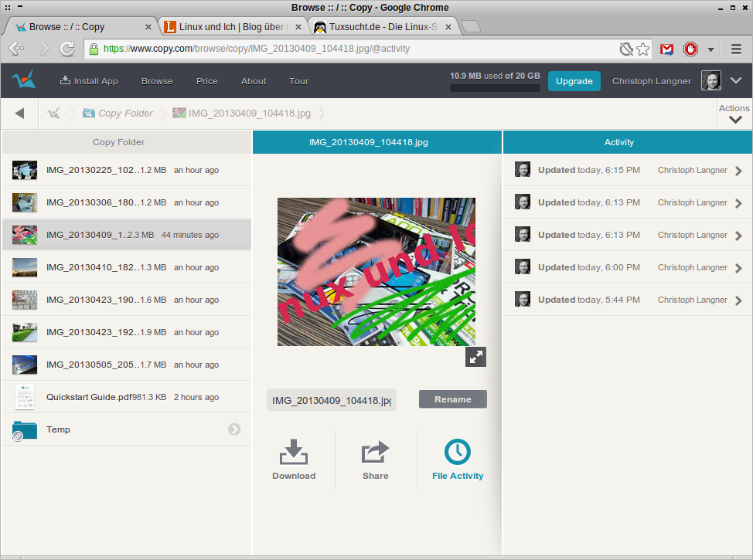Switch to Linux und Ich tab
Viewport: 753px width, 560px height.
(232, 26)
